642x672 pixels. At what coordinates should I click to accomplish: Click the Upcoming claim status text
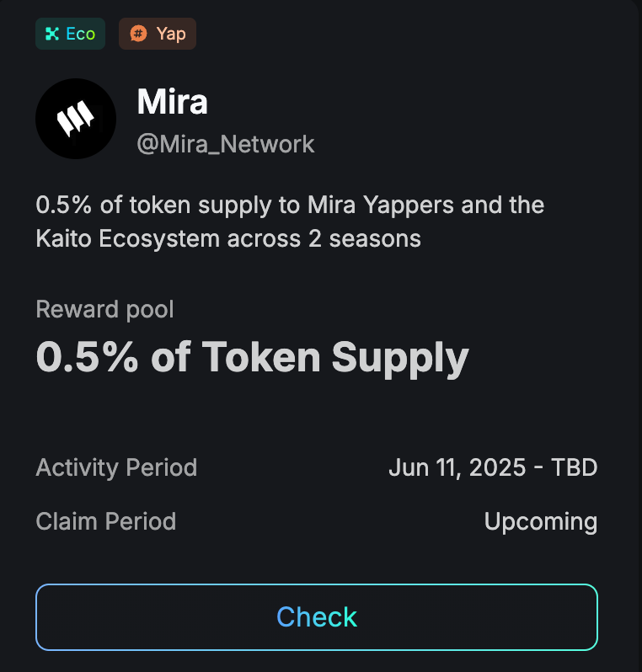[x=541, y=521]
